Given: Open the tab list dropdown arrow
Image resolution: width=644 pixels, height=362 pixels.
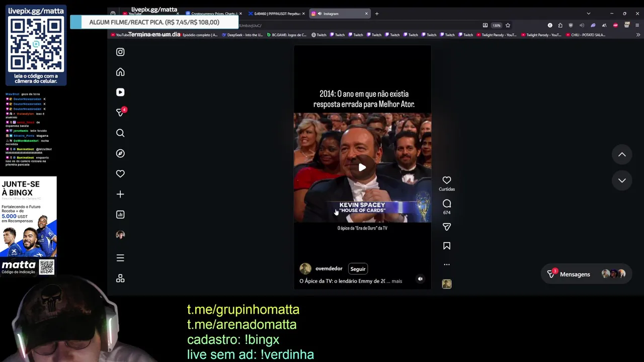Looking at the screenshot, I should (588, 14).
